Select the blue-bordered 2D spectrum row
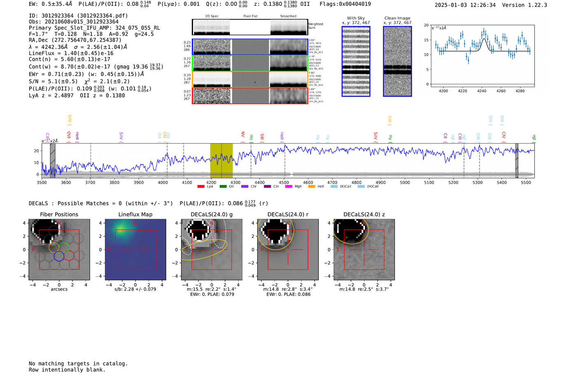 coord(250,47)
